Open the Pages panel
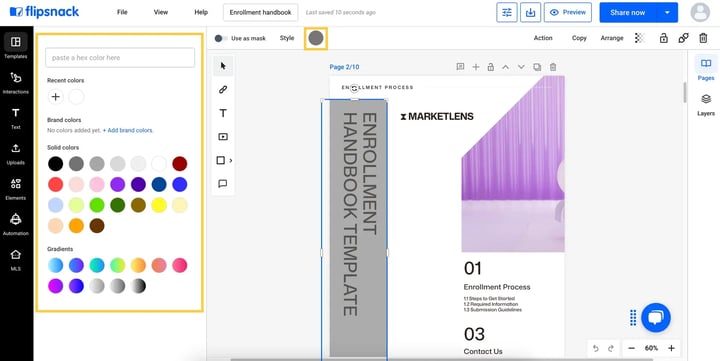Viewport: 720px width, 361px height. pos(706,68)
